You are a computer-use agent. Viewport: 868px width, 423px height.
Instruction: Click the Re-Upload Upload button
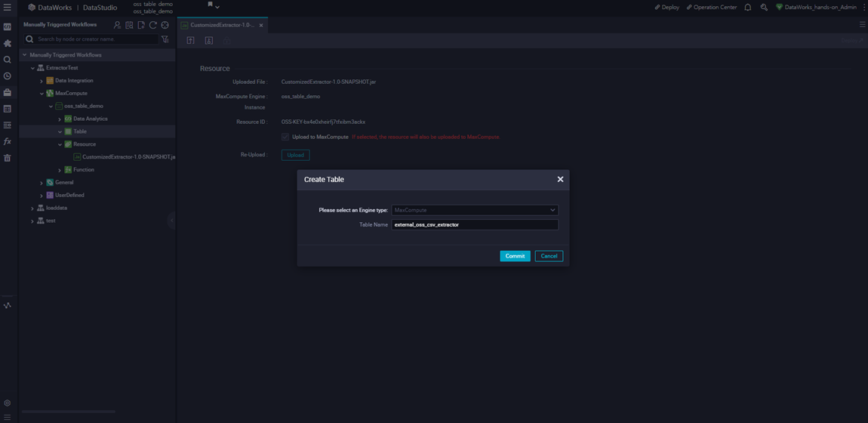pyautogui.click(x=296, y=155)
